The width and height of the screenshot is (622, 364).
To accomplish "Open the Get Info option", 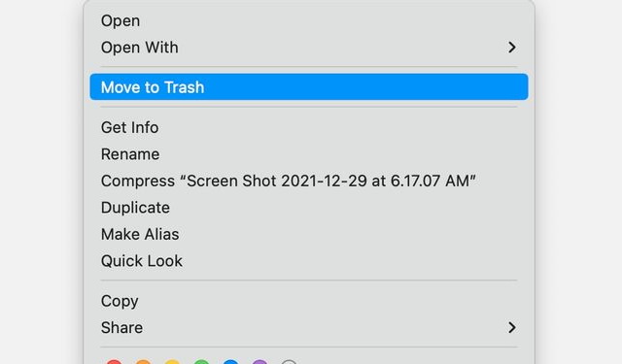I will tap(309, 127).
